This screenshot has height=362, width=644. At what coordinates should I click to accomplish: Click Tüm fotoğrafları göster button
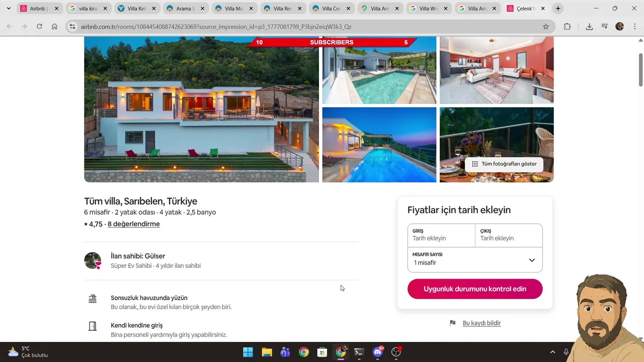[x=504, y=164]
